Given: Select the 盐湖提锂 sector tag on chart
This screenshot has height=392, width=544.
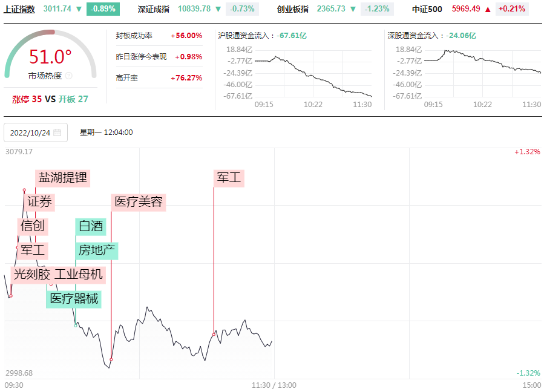Looking at the screenshot, I should click(x=63, y=178).
